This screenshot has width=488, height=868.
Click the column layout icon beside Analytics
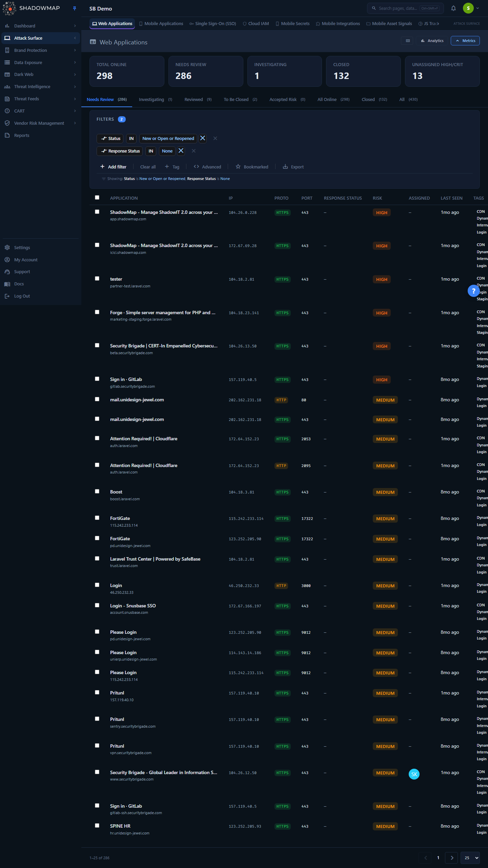408,41
